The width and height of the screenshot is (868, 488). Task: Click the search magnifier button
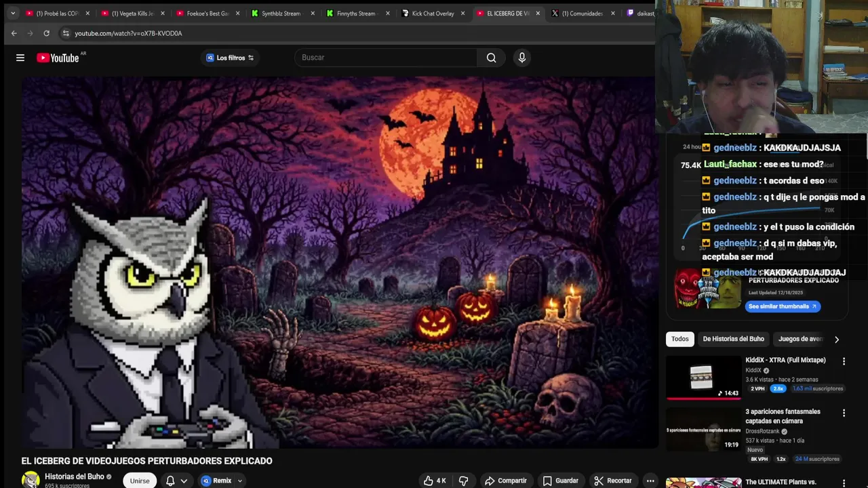pyautogui.click(x=491, y=58)
